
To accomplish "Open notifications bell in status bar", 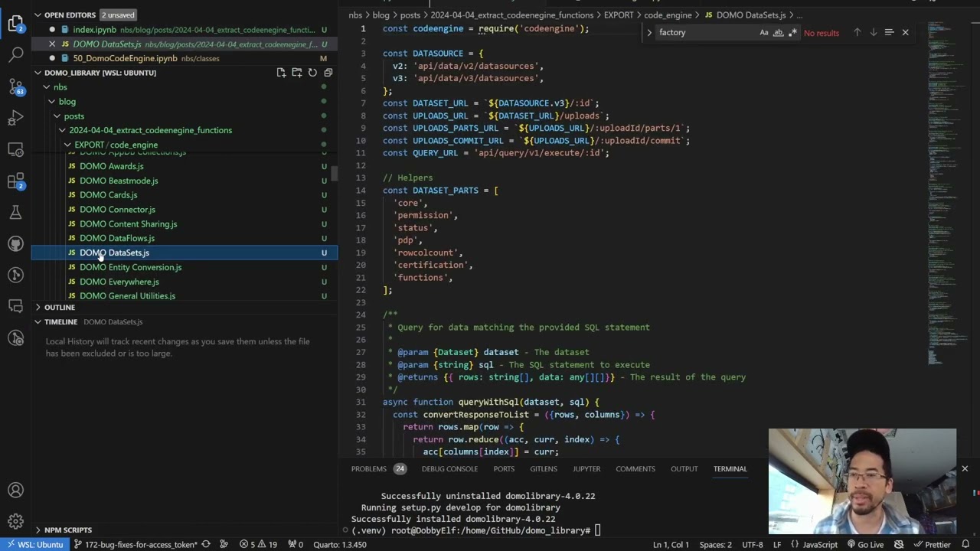I will tap(965, 545).
